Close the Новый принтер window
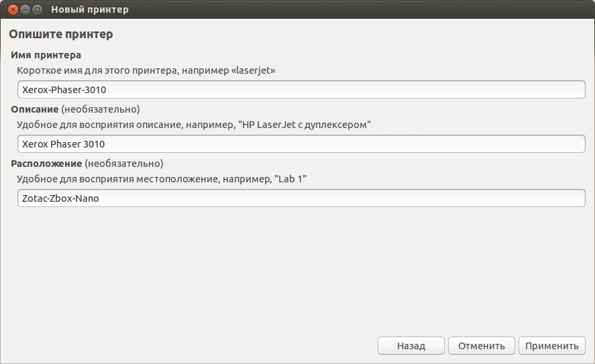The height and width of the screenshot is (364, 595). 13,9
